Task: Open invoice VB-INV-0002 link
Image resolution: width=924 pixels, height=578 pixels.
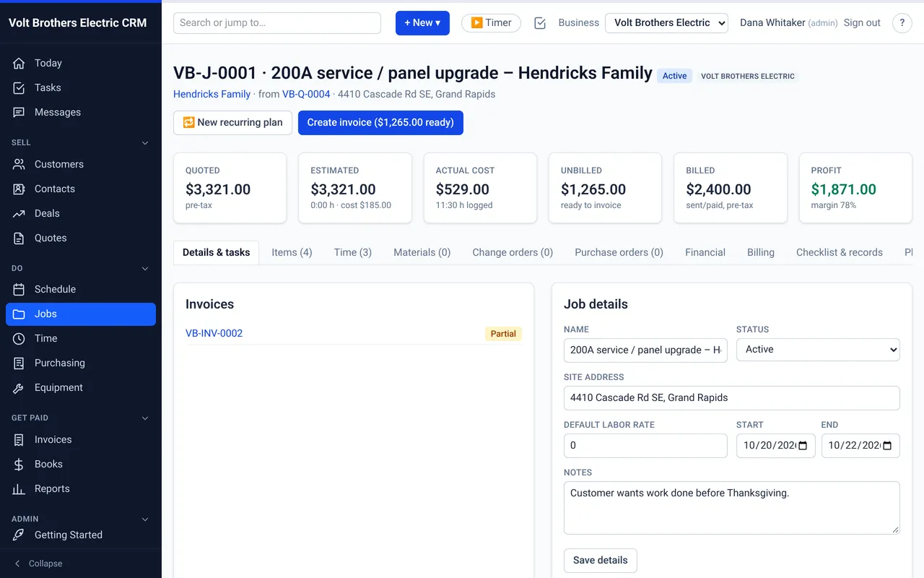Action: 214,333
